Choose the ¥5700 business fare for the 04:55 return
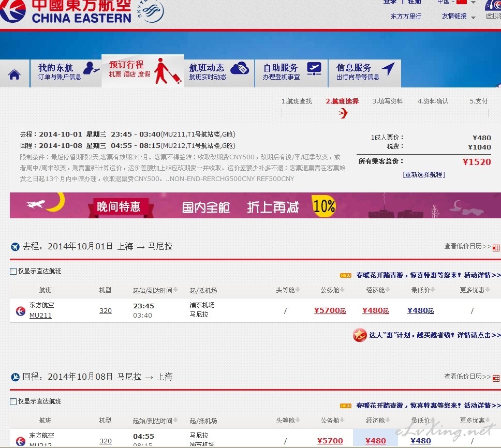 [330, 441]
